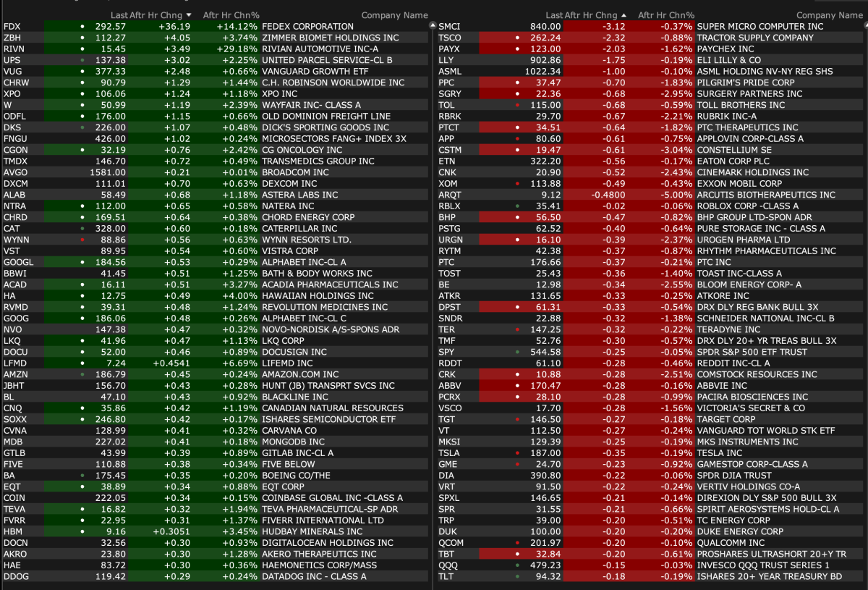
Task: Click the Aftr Hr Chn% header in losers panel
Action: tap(665, 14)
